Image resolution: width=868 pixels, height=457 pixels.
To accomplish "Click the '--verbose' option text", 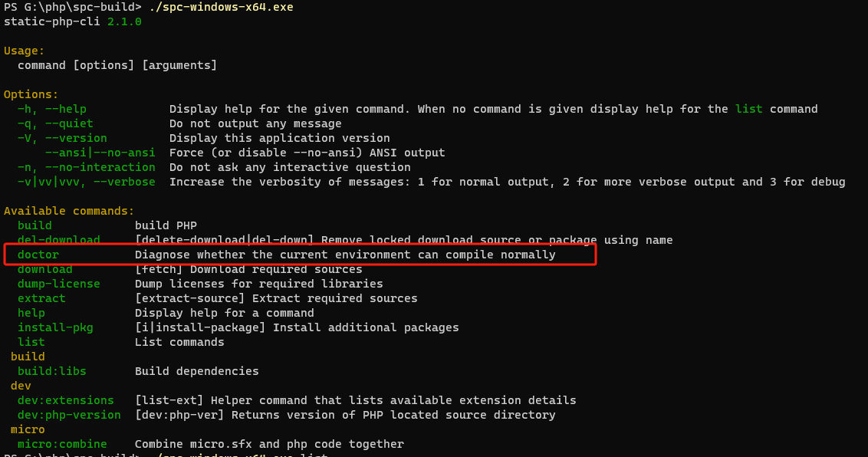I will pos(124,182).
